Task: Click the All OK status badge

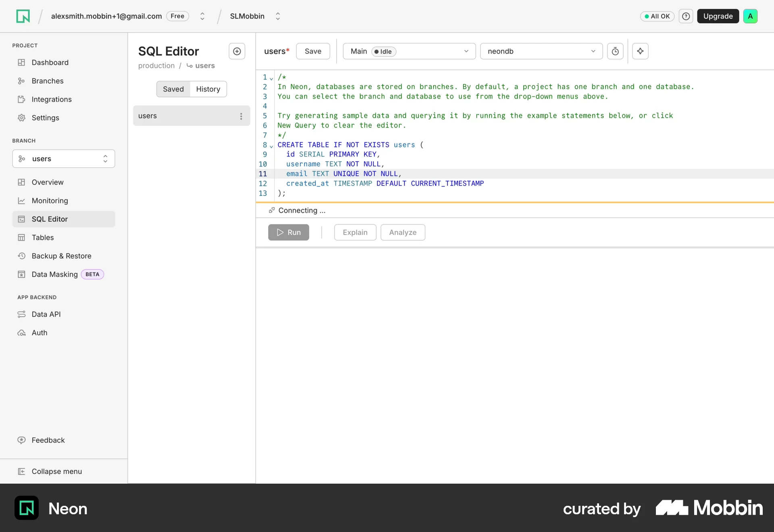Action: (657, 16)
